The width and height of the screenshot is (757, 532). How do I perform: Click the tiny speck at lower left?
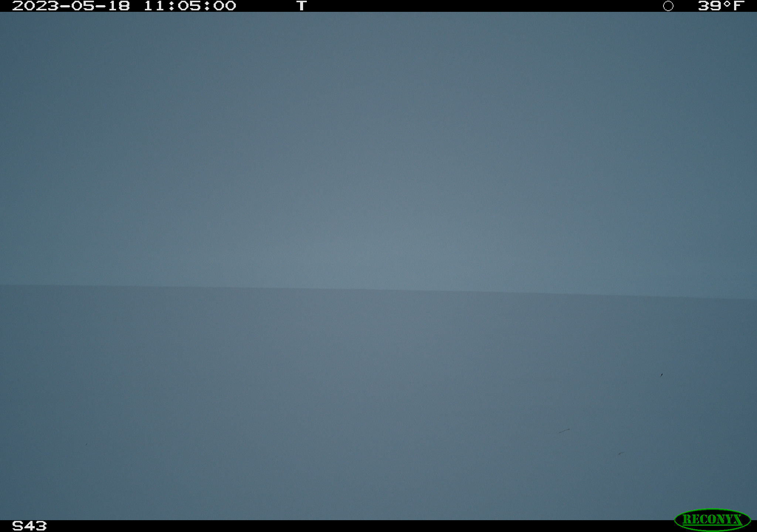coord(86,444)
